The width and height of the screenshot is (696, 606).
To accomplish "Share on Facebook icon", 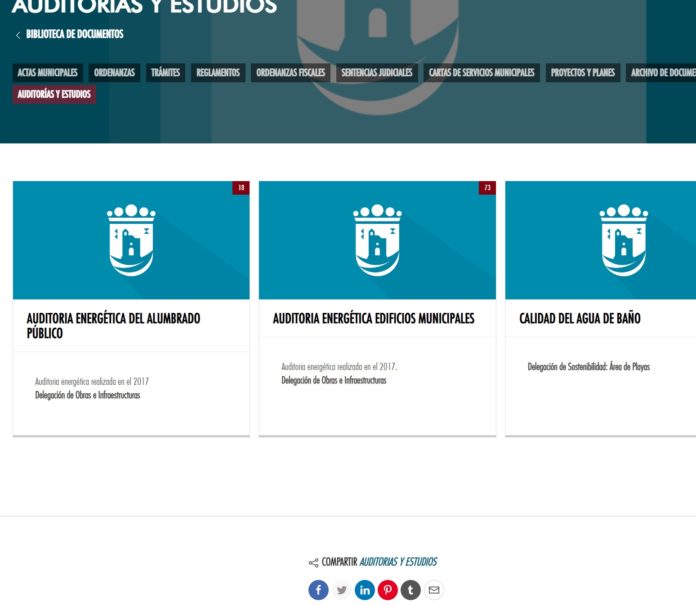I will (x=318, y=590).
